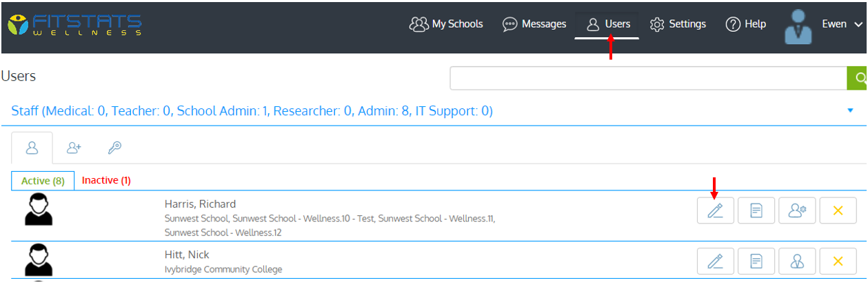Open user settings icon for Harris, Richard

(x=797, y=210)
